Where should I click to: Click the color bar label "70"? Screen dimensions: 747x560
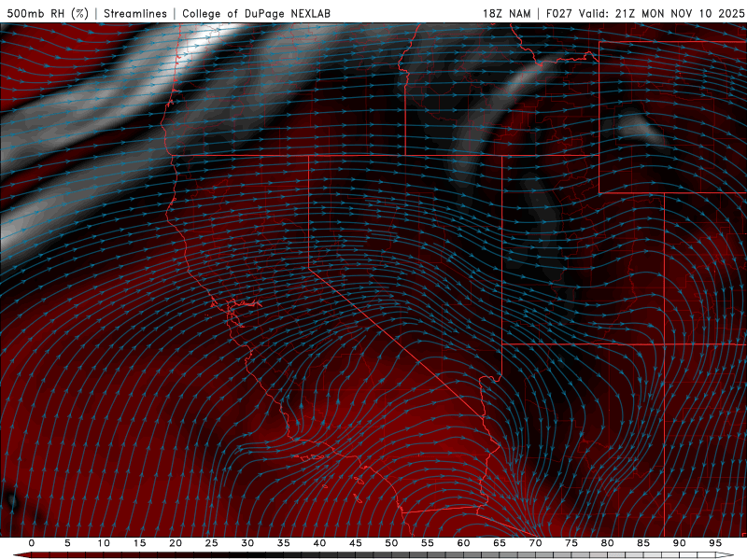535,543
